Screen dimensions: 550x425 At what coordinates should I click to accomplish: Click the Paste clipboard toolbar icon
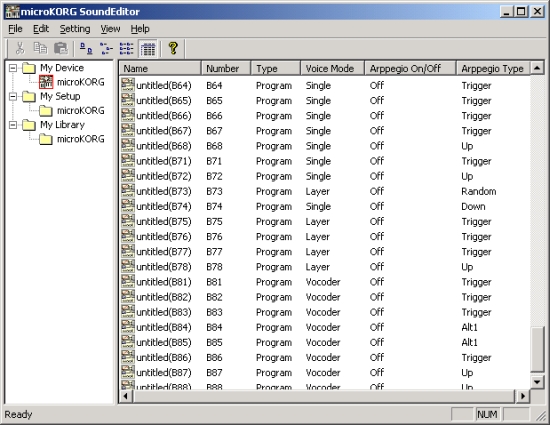point(61,48)
